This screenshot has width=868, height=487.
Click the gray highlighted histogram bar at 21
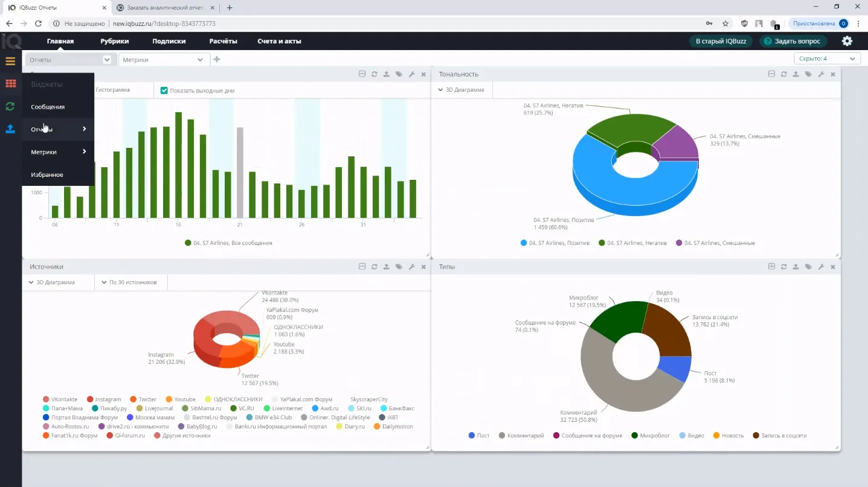pyautogui.click(x=240, y=173)
